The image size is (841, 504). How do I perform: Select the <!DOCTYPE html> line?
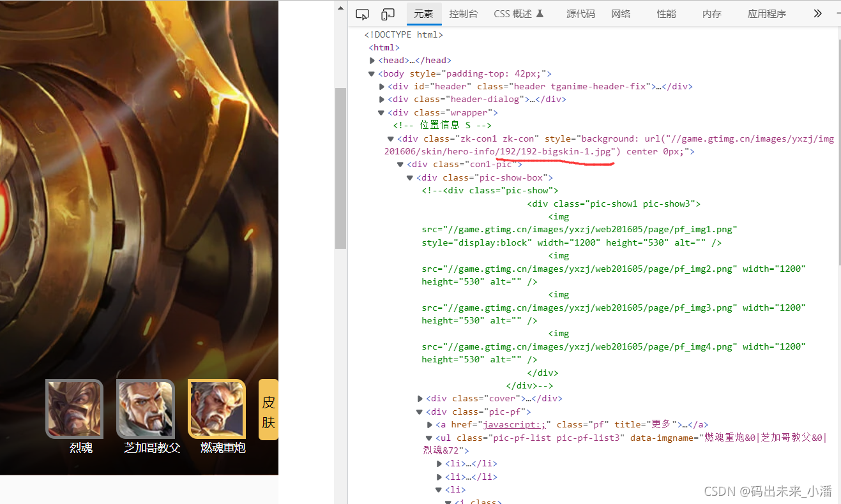[x=404, y=34]
